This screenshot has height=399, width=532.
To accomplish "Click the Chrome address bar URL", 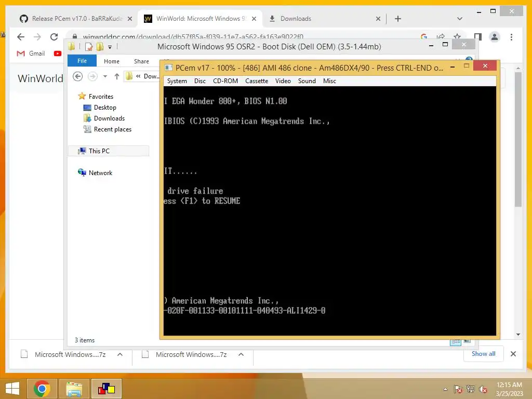I will [193, 36].
